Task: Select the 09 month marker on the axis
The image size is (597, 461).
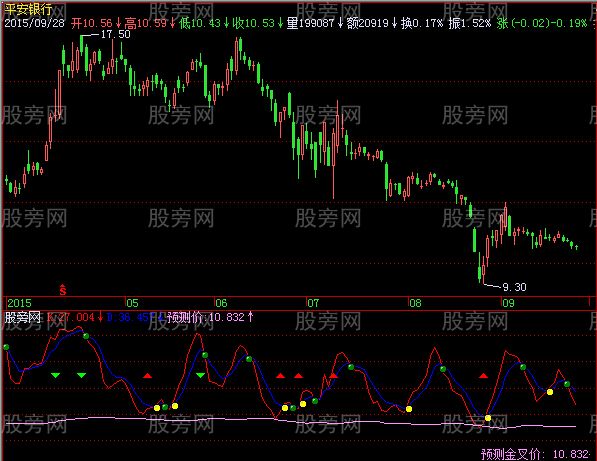Action: click(508, 303)
